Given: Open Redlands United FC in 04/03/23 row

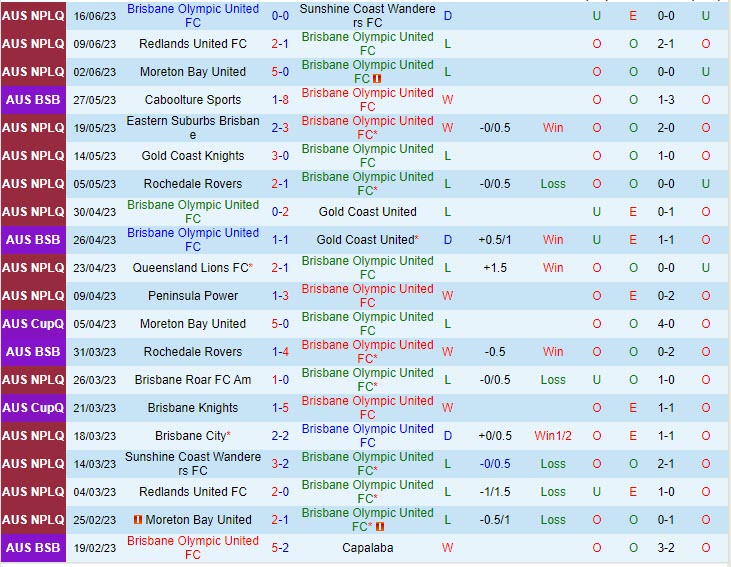Looking at the screenshot, I should pyautogui.click(x=193, y=491).
